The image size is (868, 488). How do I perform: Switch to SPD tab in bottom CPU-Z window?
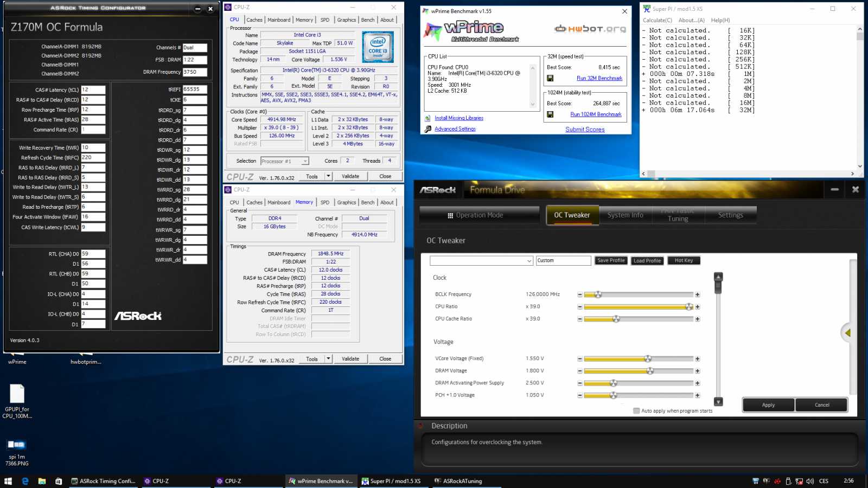click(x=325, y=203)
